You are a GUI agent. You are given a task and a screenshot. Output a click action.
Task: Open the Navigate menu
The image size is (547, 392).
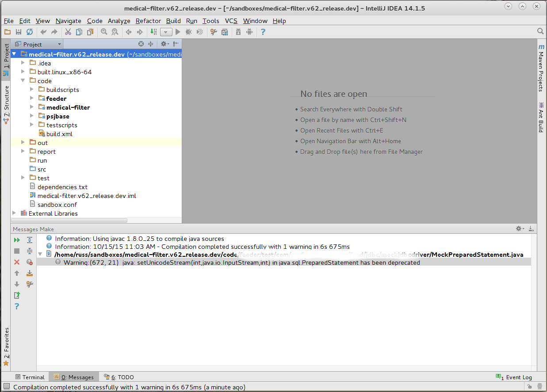(69, 21)
